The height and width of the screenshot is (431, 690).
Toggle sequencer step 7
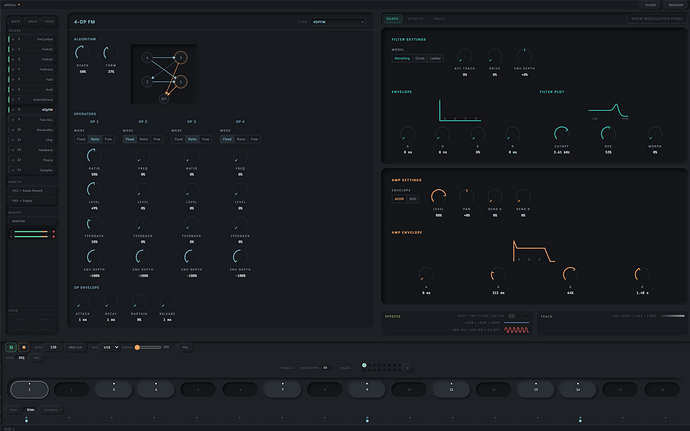pyautogui.click(x=283, y=390)
